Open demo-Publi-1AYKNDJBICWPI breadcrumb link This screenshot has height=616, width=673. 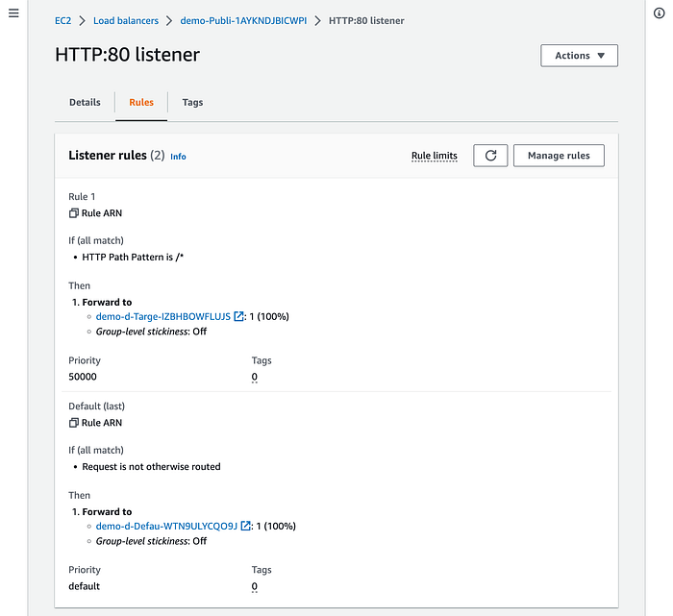[x=243, y=20]
